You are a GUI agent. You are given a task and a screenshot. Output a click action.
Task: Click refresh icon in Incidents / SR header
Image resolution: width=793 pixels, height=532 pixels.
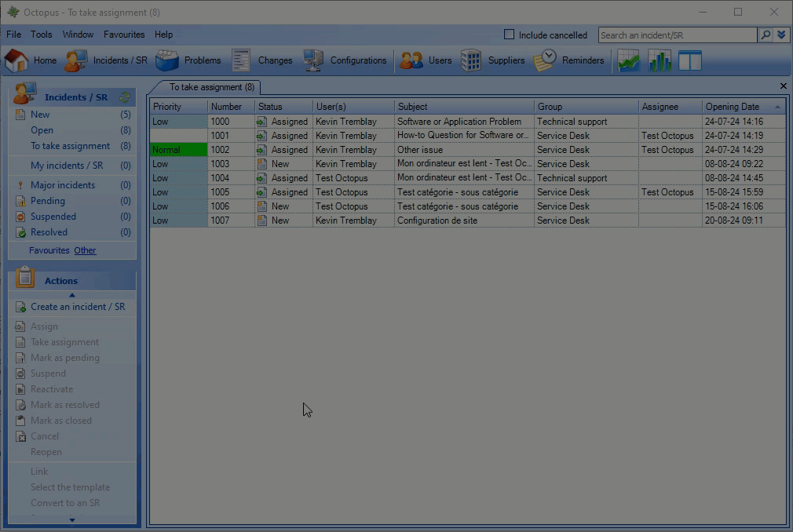pos(124,97)
